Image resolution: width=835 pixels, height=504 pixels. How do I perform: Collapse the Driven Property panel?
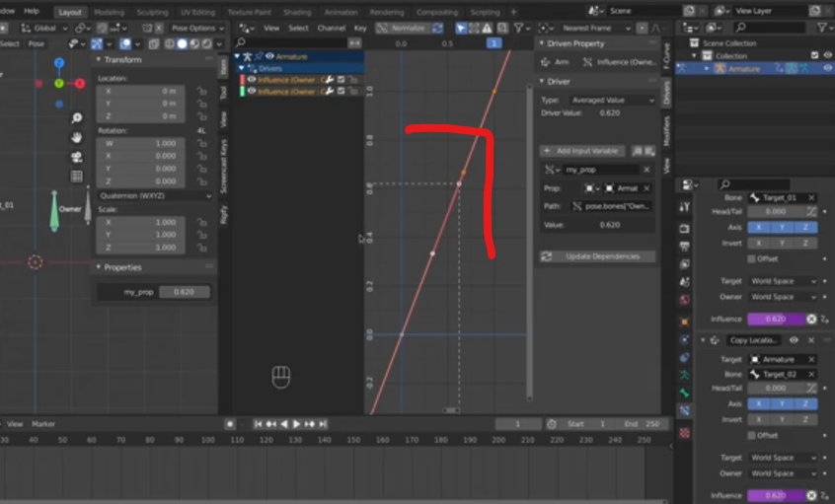(542, 43)
